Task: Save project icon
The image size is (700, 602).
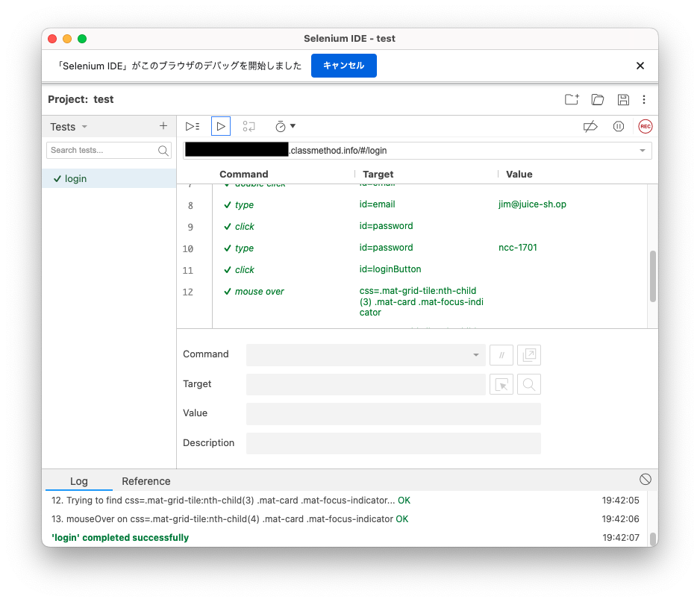Action: 623,99
